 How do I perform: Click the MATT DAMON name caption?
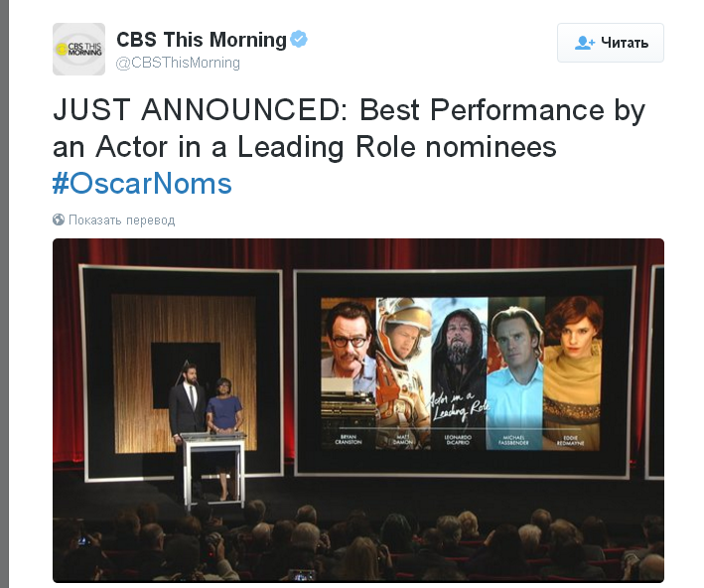403,436
